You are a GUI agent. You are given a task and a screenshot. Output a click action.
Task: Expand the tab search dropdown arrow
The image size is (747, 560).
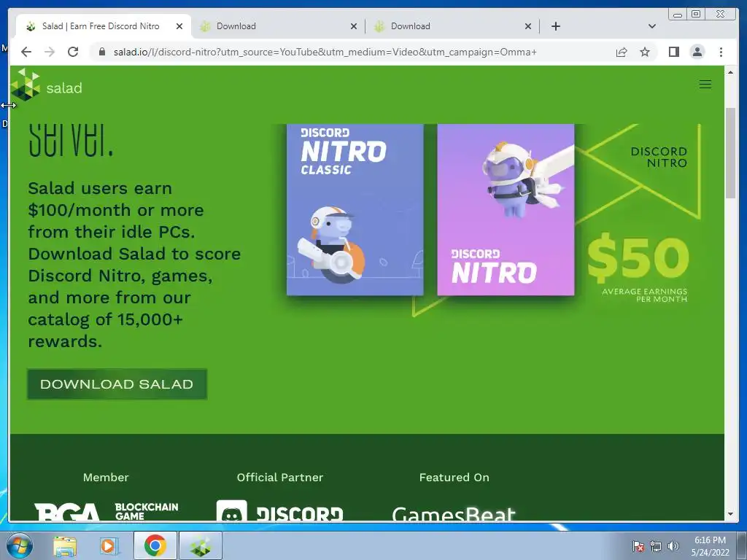pyautogui.click(x=652, y=26)
